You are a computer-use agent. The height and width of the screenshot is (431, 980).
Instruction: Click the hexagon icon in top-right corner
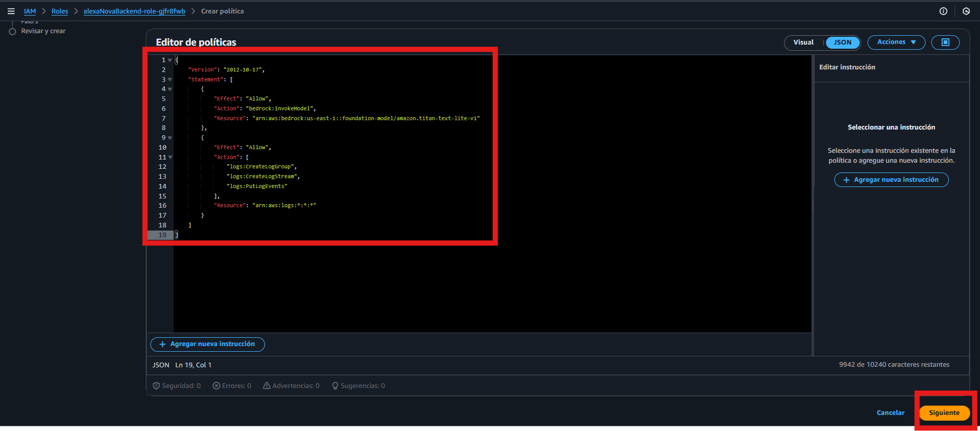point(966,11)
